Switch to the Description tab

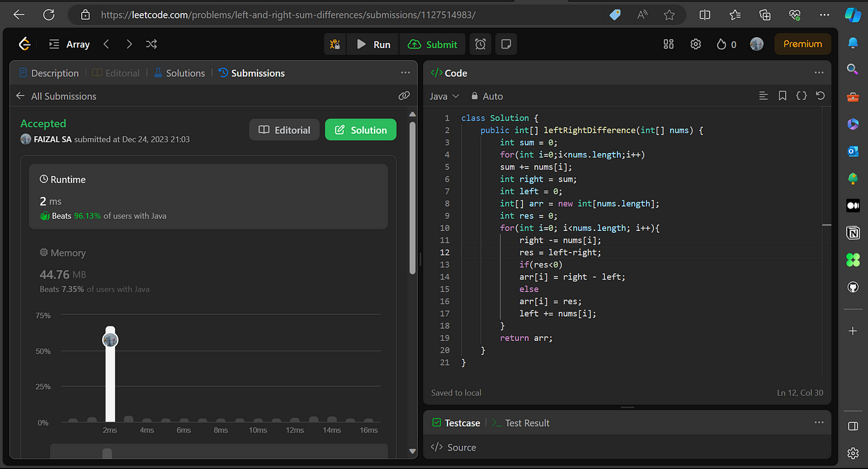coord(49,73)
